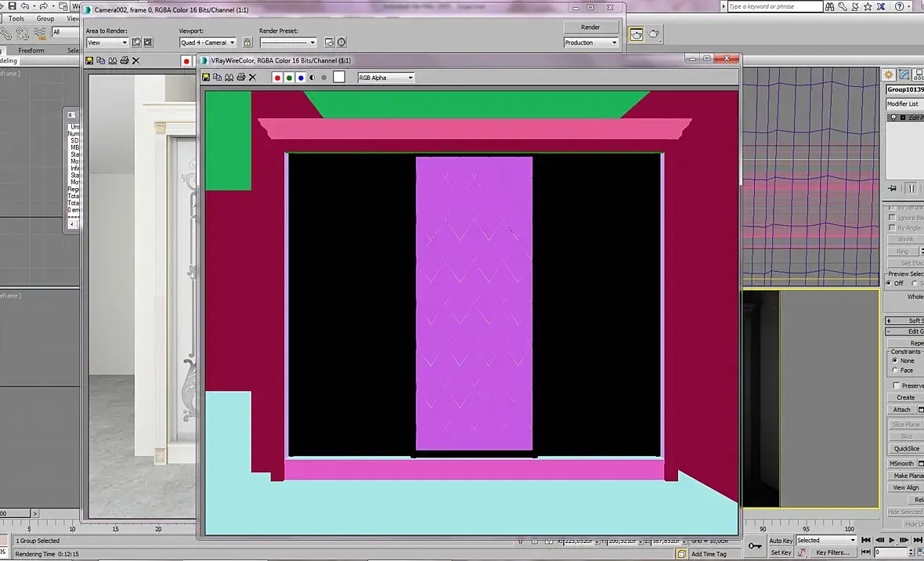Switch to the Modify command panel tab
The image size is (924, 561).
904,74
